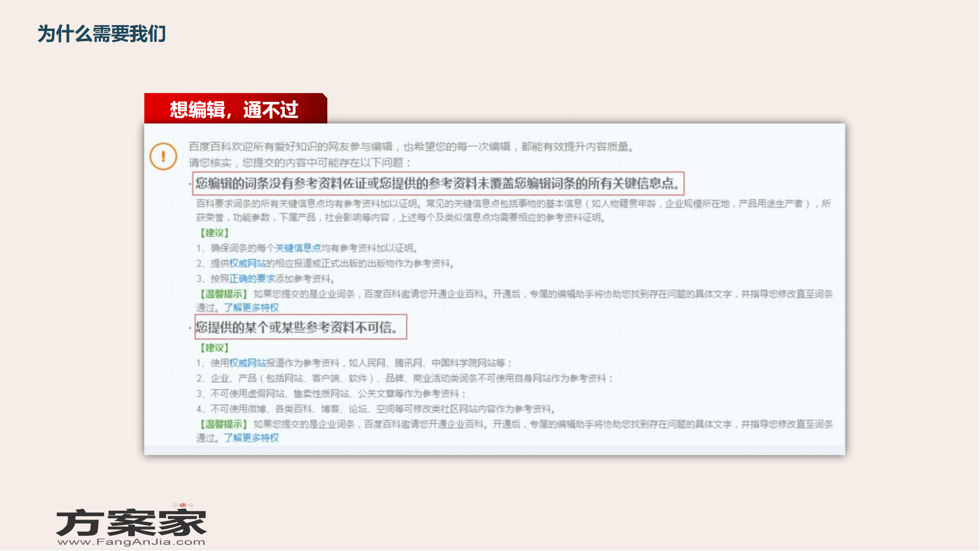Click item 2、企业、产品（包括网站、客户端、软件）
Viewport: 980px width, 551px height.
click(x=405, y=378)
